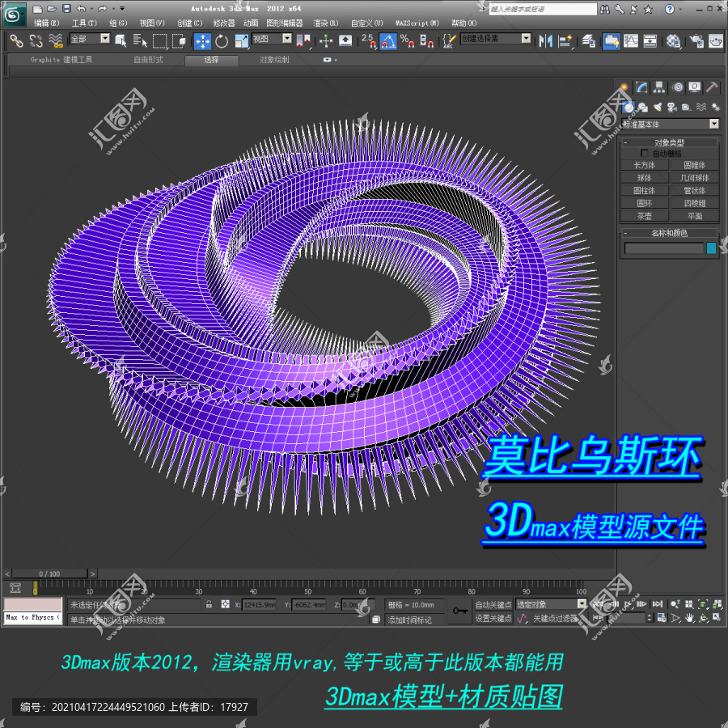The height and width of the screenshot is (728, 728).
Task: Toggle the Ribbon layered explorer icon
Action: click(611, 41)
